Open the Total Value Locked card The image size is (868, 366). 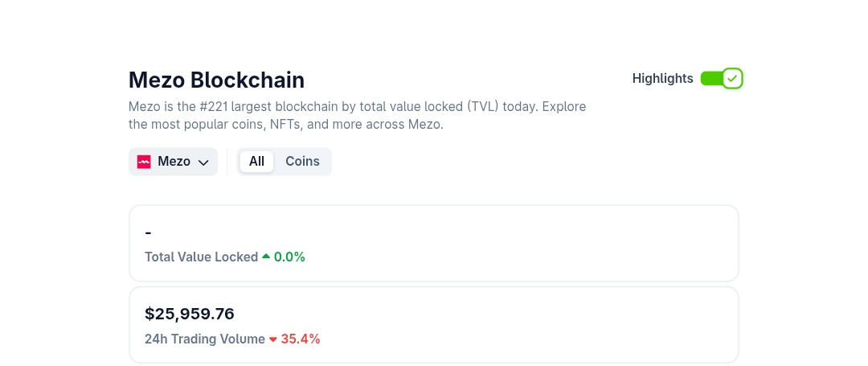coord(514,243)
